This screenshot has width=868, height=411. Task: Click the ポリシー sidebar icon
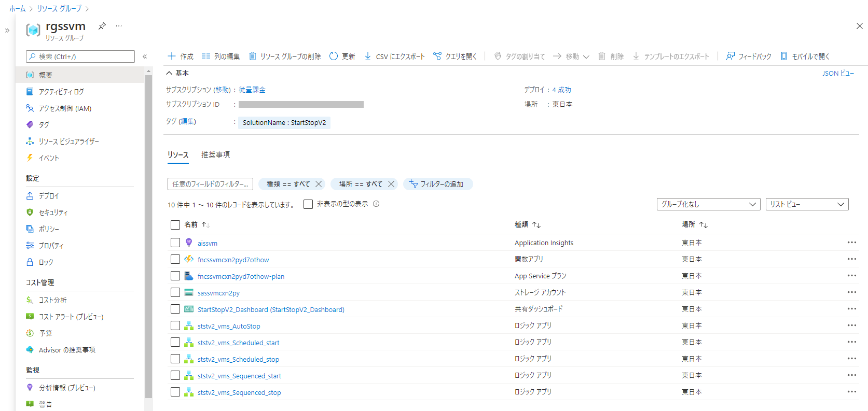pos(30,229)
